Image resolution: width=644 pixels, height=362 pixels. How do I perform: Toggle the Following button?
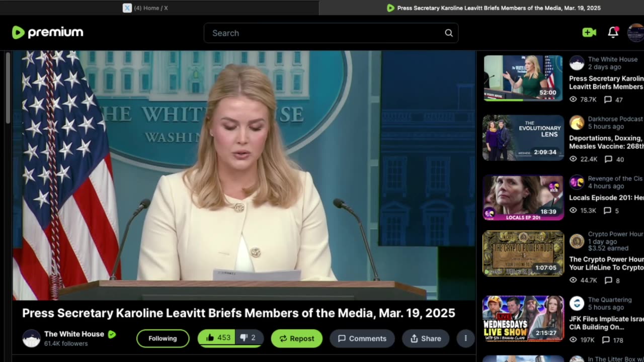click(163, 338)
